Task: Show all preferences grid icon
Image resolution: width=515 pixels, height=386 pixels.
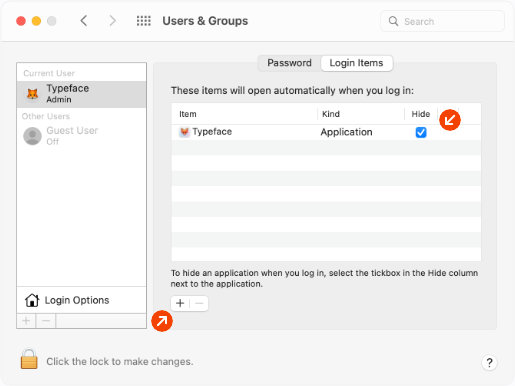Action: (x=144, y=21)
